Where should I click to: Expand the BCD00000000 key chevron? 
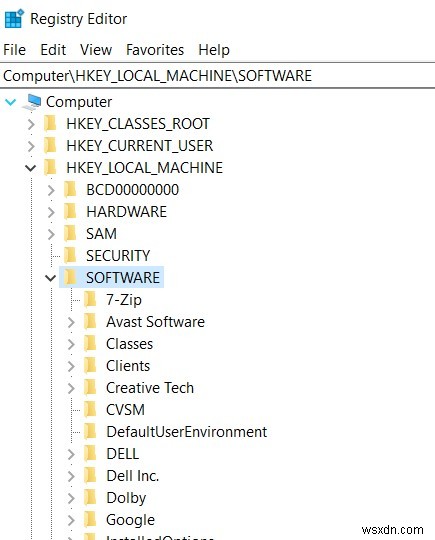pos(51,190)
